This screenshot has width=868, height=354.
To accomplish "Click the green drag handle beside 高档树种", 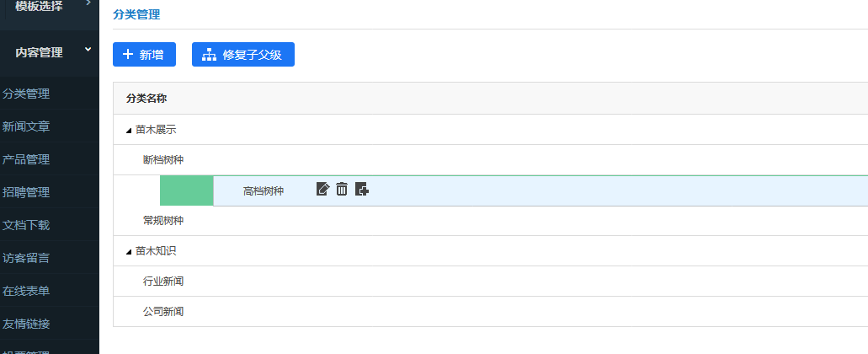I will tap(187, 190).
